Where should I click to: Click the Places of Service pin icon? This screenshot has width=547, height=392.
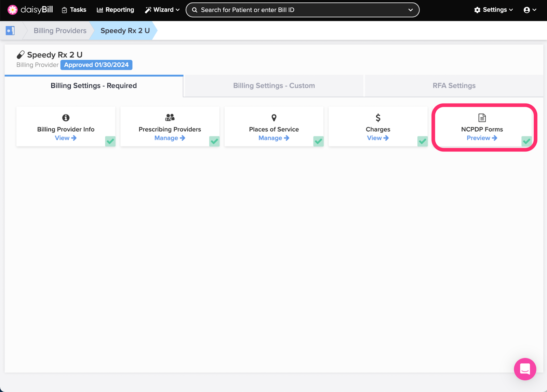pyautogui.click(x=273, y=118)
